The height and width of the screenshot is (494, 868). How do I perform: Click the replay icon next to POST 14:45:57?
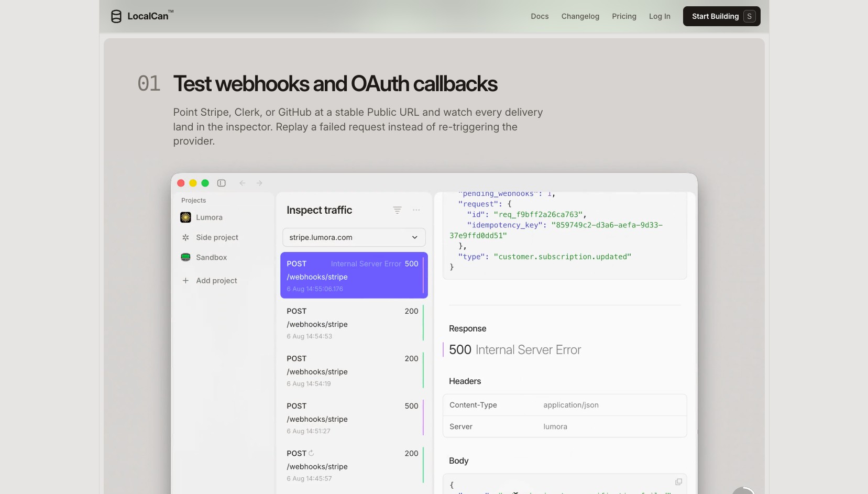tap(311, 453)
